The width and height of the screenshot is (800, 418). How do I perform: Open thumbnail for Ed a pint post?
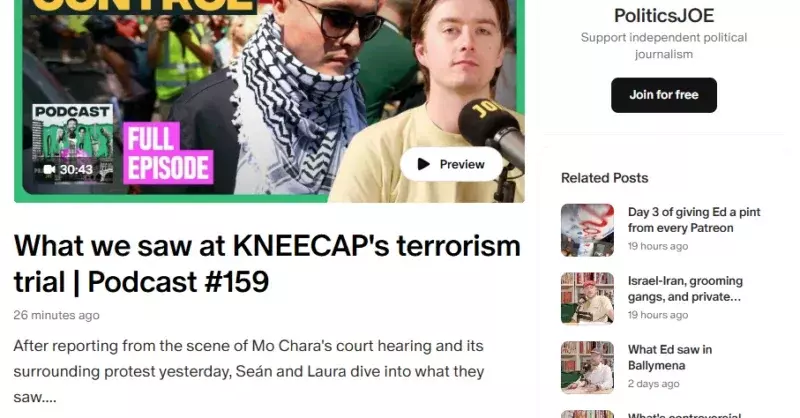coord(587,230)
